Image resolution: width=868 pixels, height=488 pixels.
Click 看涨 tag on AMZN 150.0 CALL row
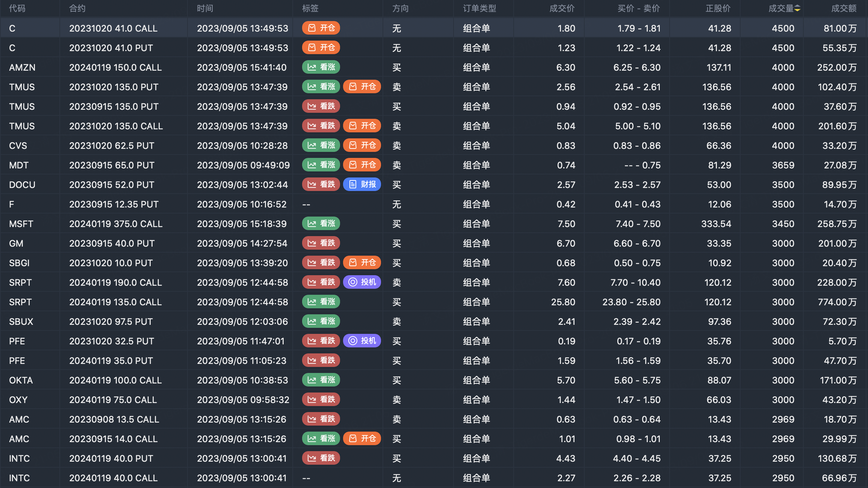pos(321,67)
